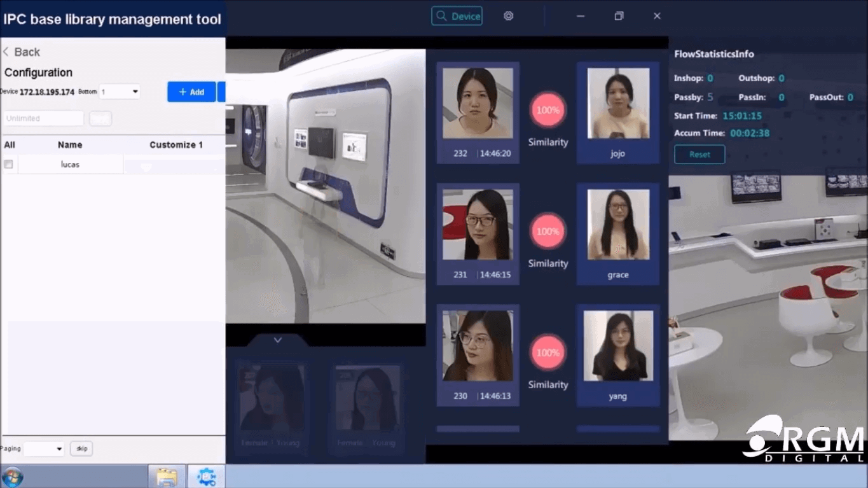
Task: Open the settings gear icon
Action: click(508, 16)
